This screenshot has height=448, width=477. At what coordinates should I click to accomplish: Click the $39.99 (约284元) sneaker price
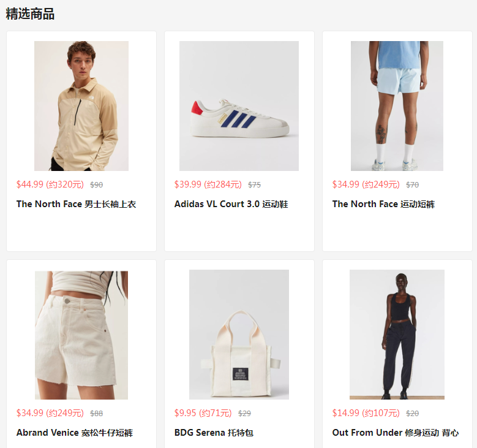[208, 184]
